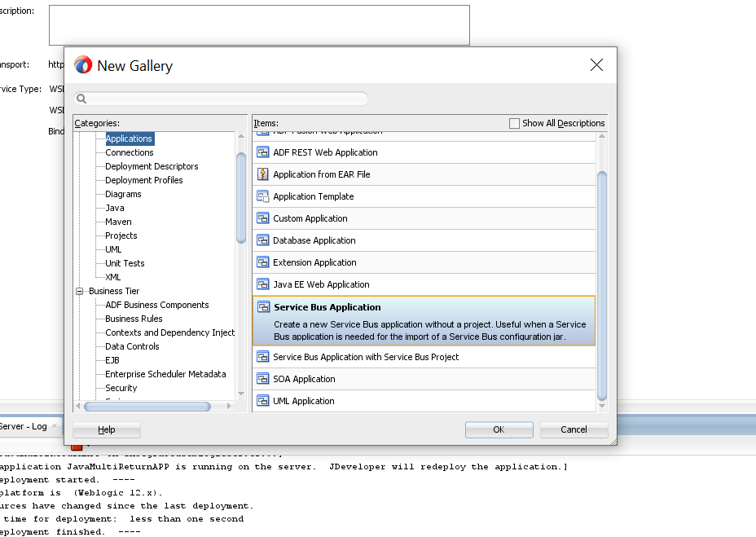Collapse the Business Tier category
This screenshot has width=756, height=537.
click(x=80, y=292)
